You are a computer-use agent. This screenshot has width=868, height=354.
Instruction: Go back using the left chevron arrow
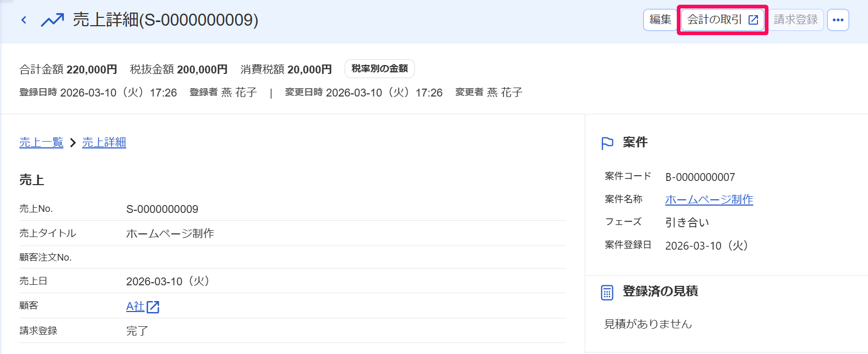(x=24, y=20)
